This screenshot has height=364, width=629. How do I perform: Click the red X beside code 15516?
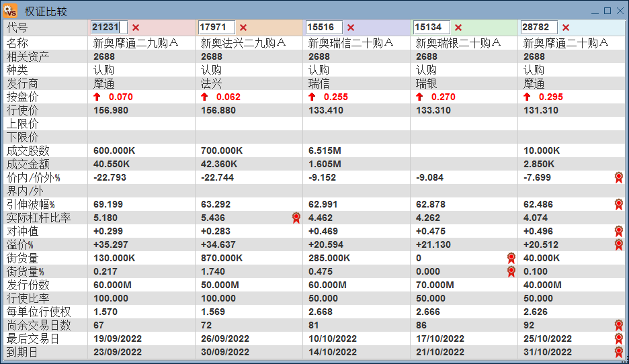(351, 28)
